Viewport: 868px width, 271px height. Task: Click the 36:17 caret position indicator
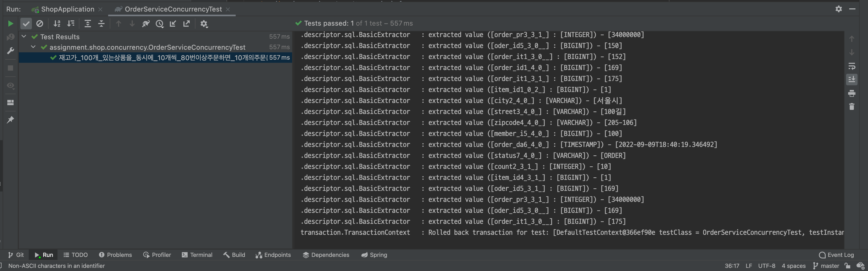pyautogui.click(x=732, y=266)
